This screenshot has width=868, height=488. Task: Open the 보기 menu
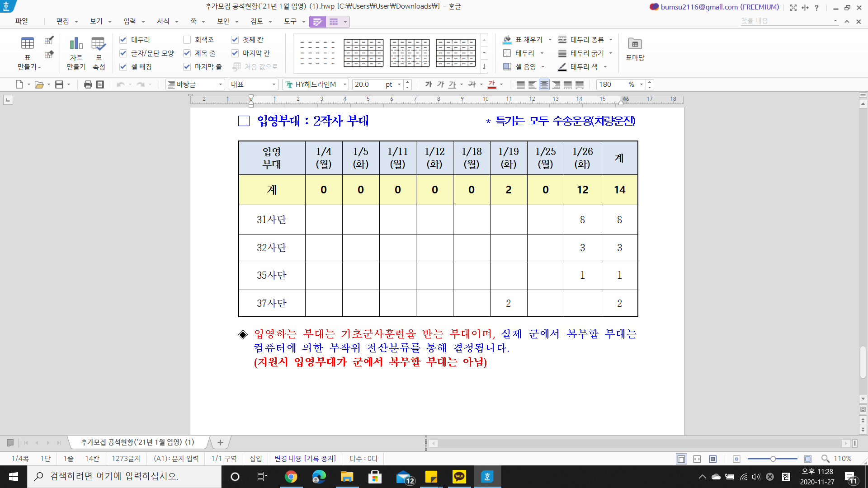[96, 21]
